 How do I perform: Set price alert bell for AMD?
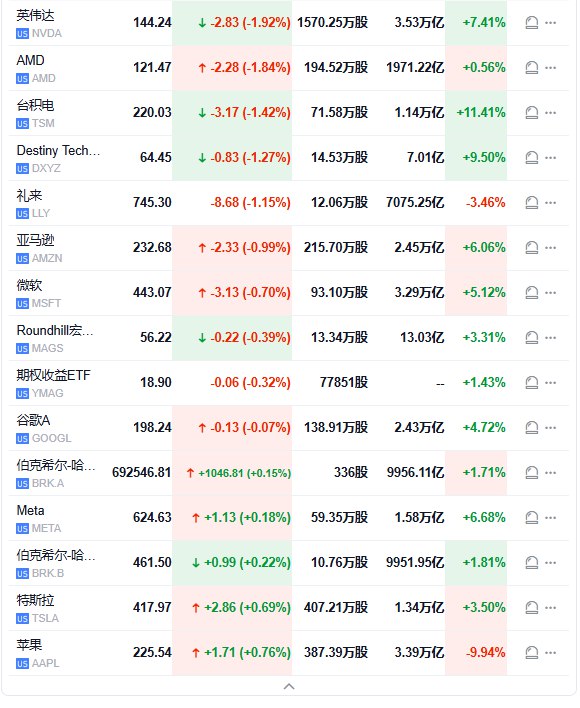[532, 68]
